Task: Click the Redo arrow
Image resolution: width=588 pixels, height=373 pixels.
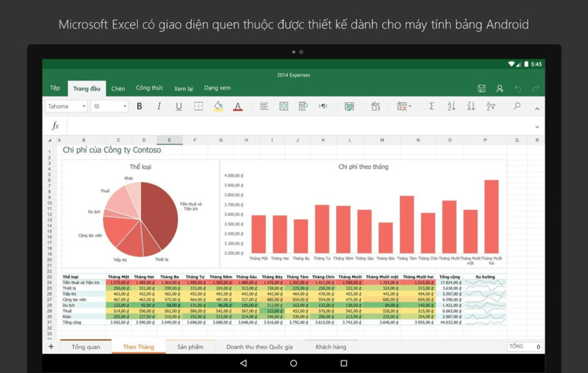Action: tap(536, 88)
